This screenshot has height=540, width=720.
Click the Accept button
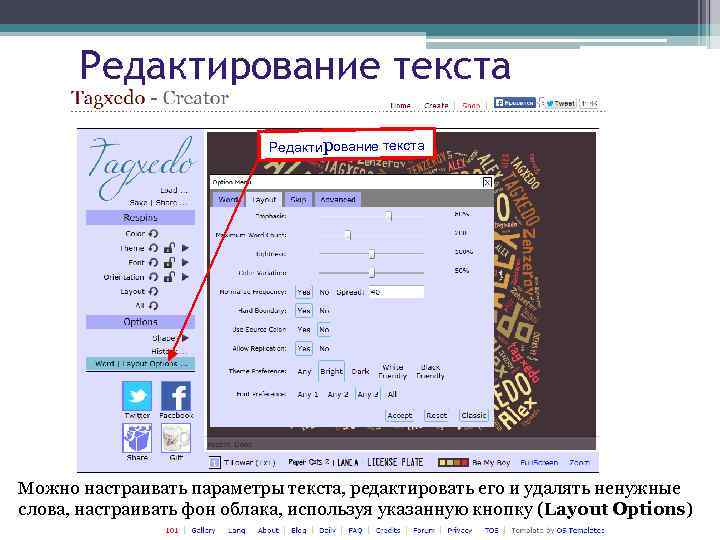point(399,416)
